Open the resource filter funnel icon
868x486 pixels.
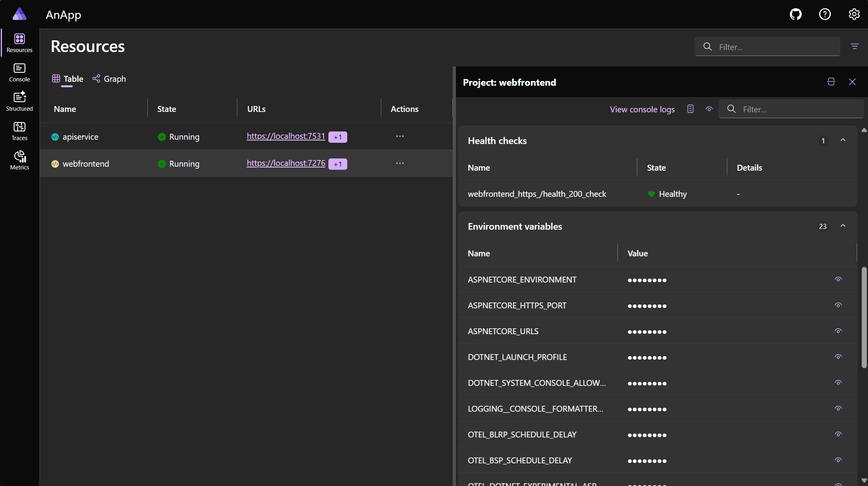pyautogui.click(x=855, y=47)
